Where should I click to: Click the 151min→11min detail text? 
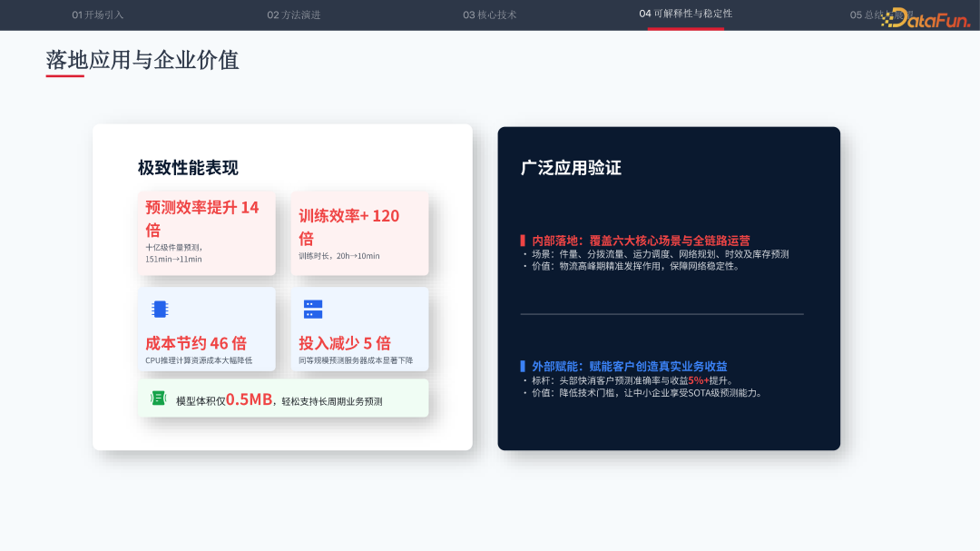(x=173, y=259)
